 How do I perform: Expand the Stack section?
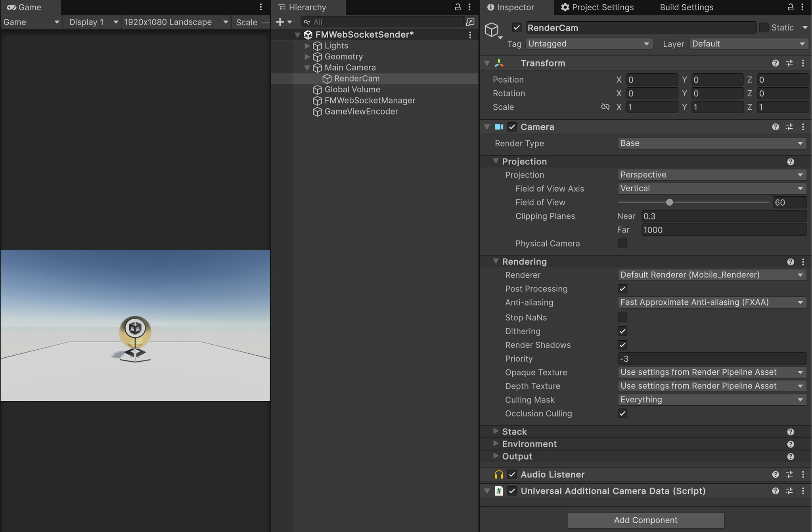pyautogui.click(x=496, y=431)
